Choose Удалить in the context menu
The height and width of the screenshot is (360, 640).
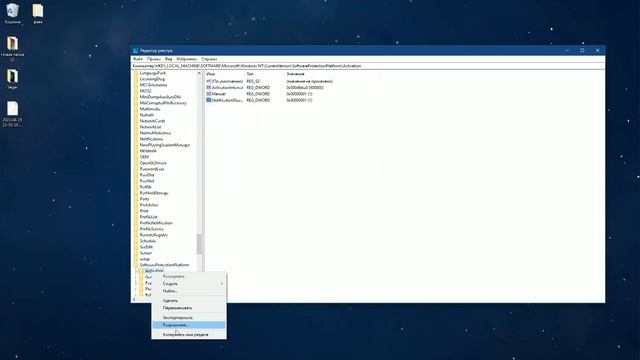189,300
